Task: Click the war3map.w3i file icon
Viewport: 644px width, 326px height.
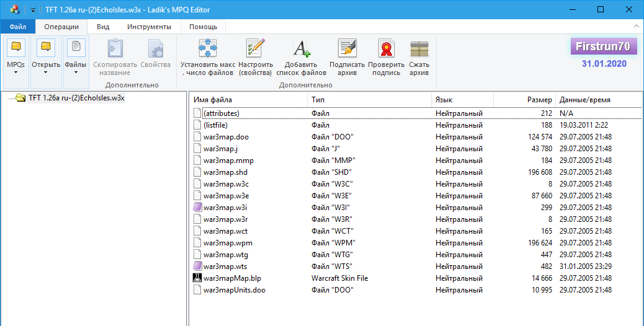Action: [x=197, y=208]
